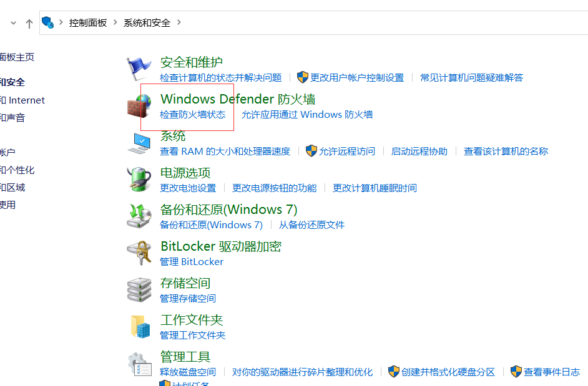588x386 pixels.
Task: Click 检查防火墙状态 link
Action: (193, 114)
